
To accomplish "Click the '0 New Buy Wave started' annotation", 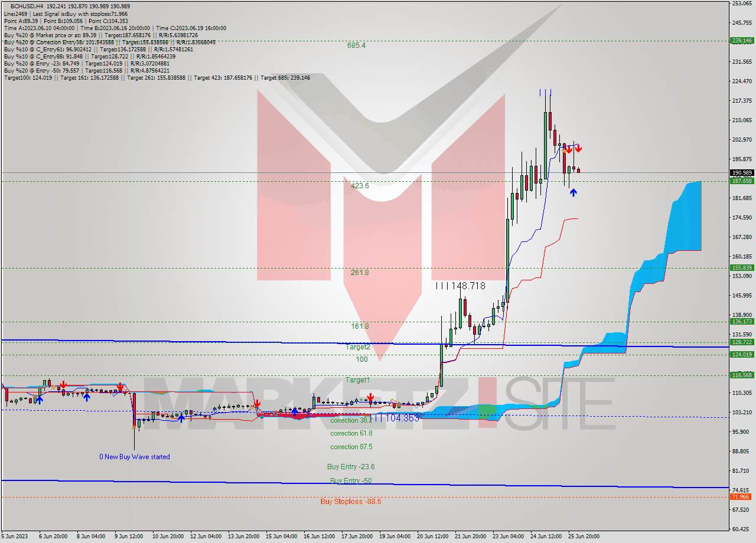I will point(134,457).
